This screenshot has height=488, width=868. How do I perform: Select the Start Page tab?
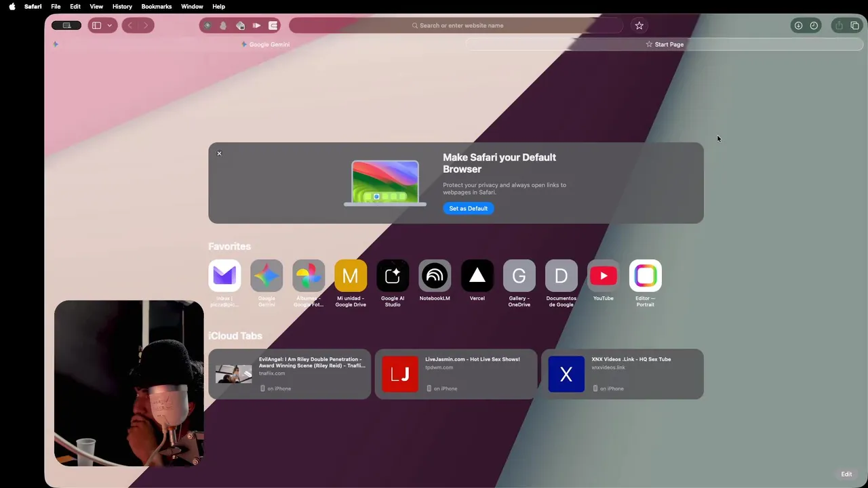click(665, 45)
